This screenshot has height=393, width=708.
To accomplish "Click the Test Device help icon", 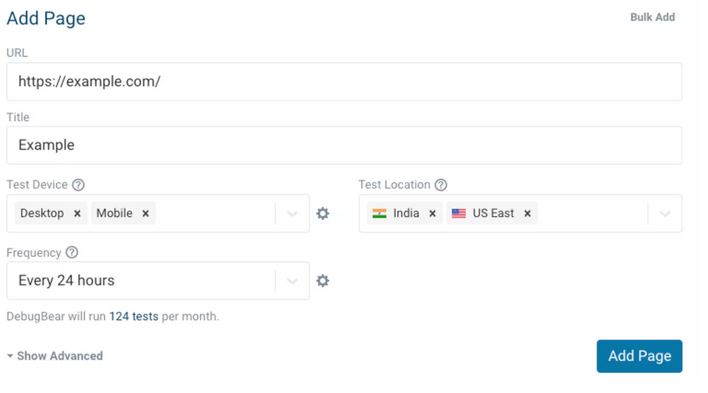I will coord(78,185).
